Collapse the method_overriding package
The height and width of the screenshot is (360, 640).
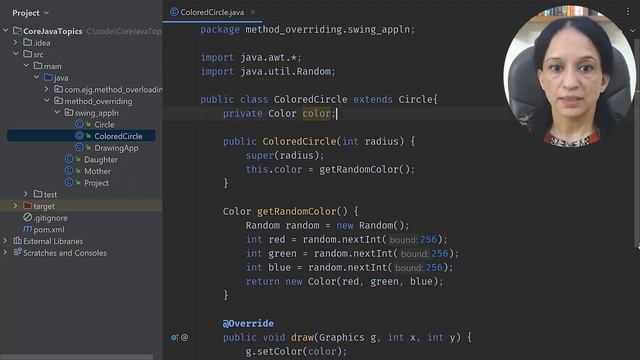[47, 101]
